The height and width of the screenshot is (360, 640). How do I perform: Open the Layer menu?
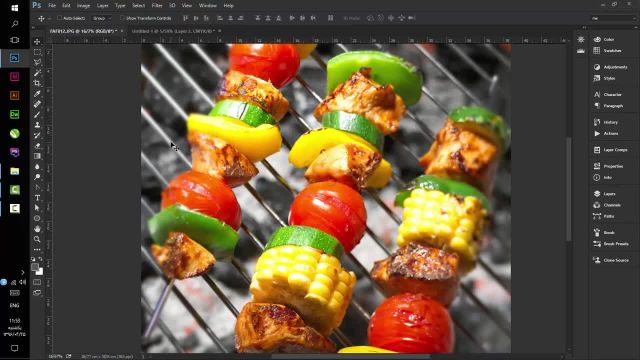tap(102, 6)
